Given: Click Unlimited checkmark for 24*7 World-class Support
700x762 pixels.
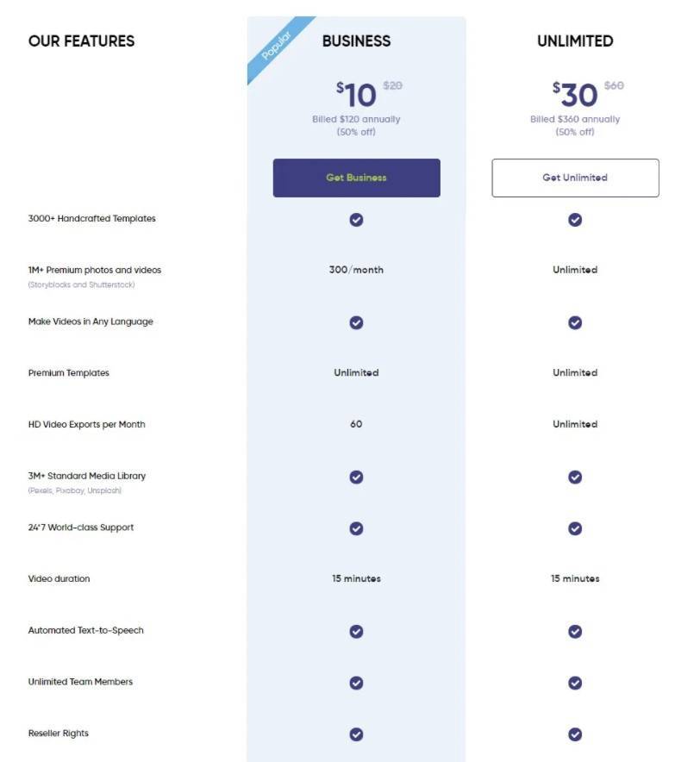Looking at the screenshot, I should [x=575, y=528].
